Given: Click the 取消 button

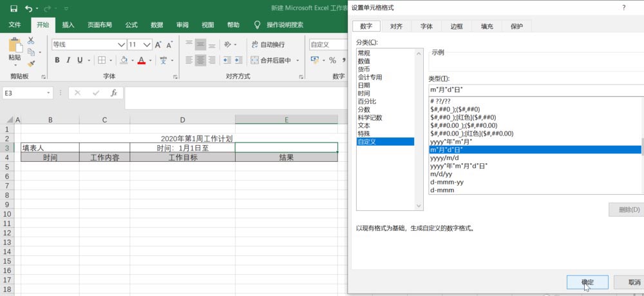Looking at the screenshot, I should point(630,282).
